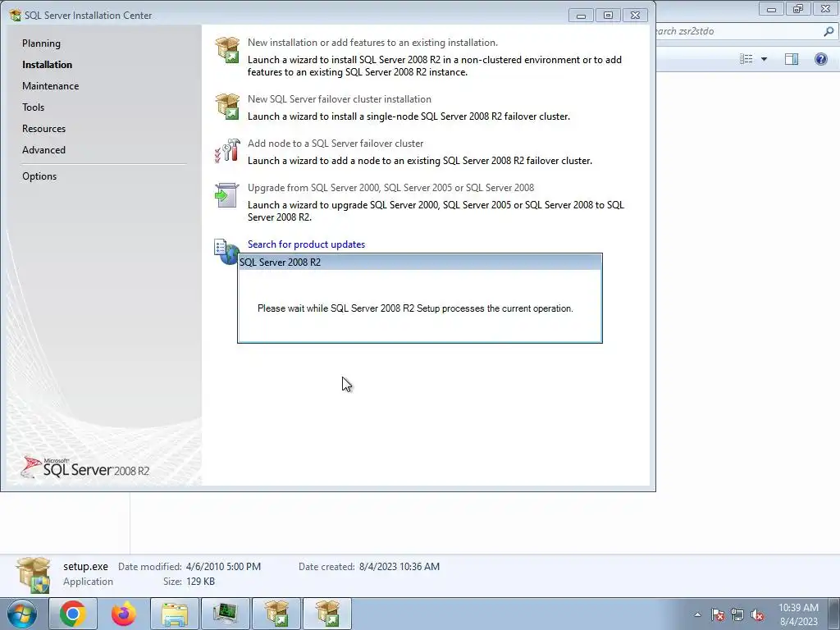This screenshot has height=630, width=840.
Task: Open Explorer help question mark icon
Action: point(820,59)
